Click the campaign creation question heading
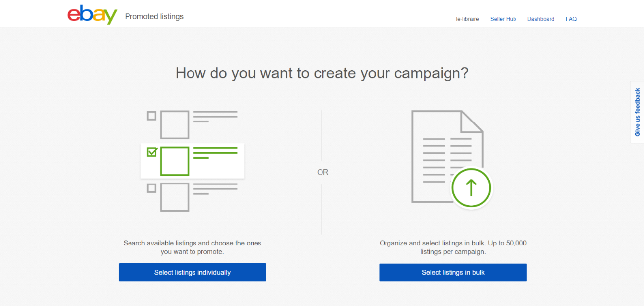Viewport: 644px width, 306px height. click(x=322, y=73)
